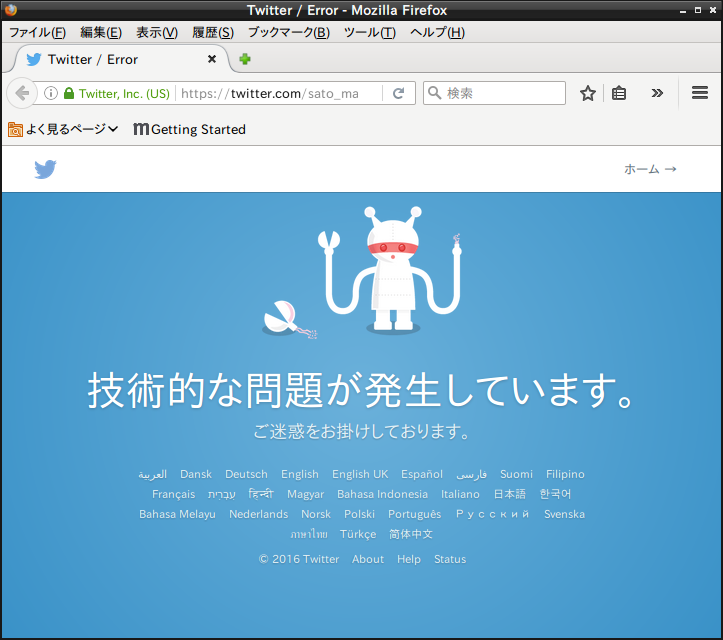Image resolution: width=723 pixels, height=640 pixels.
Task: Switch language to Nederlands
Action: (259, 514)
